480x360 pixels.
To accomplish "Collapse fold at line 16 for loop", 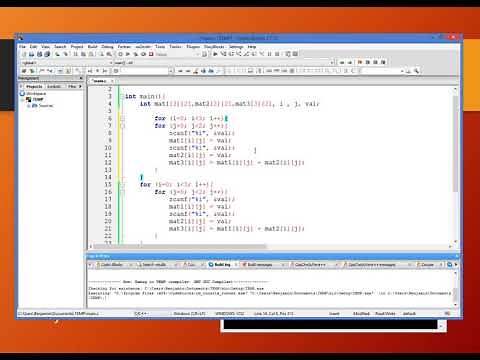I will pos(122,192).
